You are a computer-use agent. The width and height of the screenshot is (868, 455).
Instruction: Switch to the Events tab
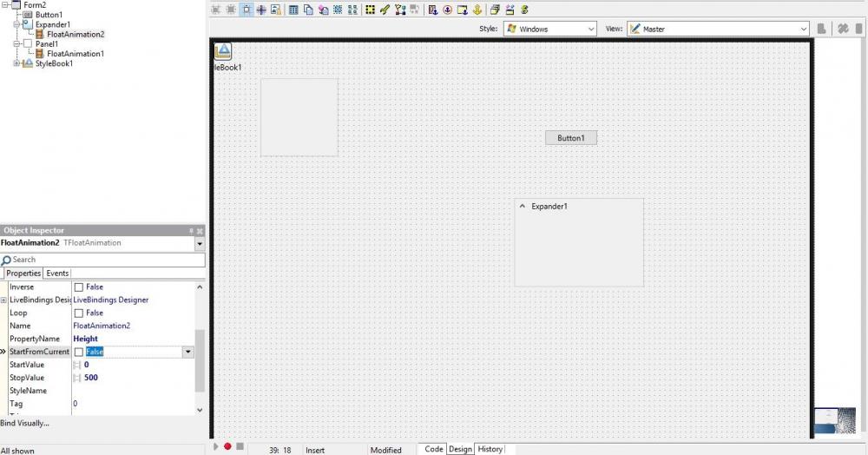[x=57, y=274]
